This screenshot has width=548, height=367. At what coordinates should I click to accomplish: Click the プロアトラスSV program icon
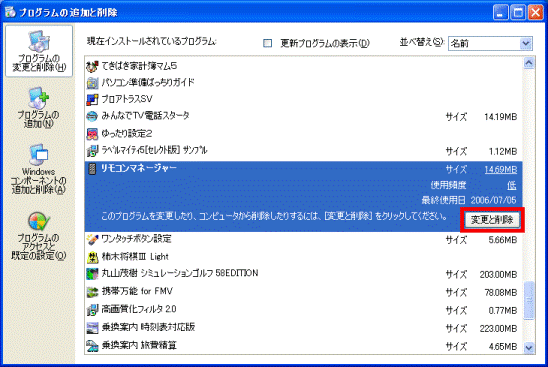[92, 100]
